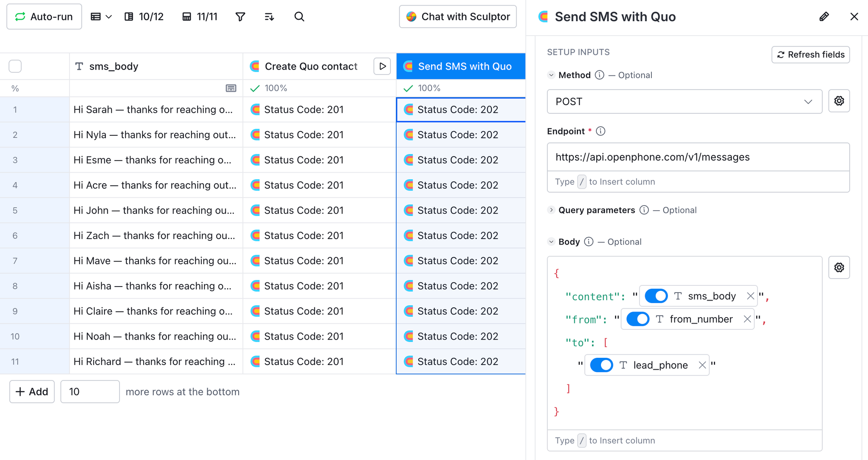Collapse the Method section

(x=551, y=75)
